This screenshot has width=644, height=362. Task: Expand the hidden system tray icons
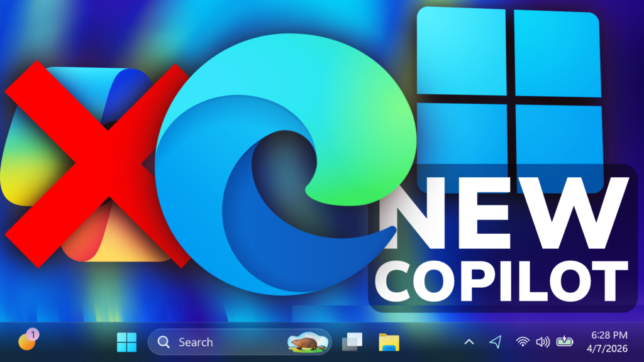(469, 342)
